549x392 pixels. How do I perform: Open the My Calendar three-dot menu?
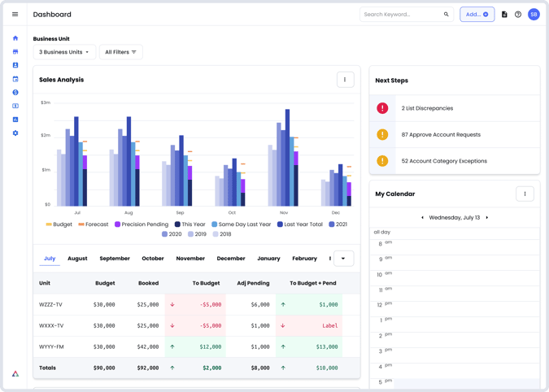(525, 194)
